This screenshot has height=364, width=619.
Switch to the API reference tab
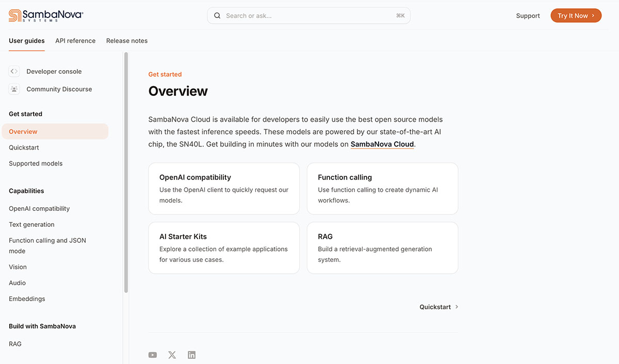click(75, 41)
